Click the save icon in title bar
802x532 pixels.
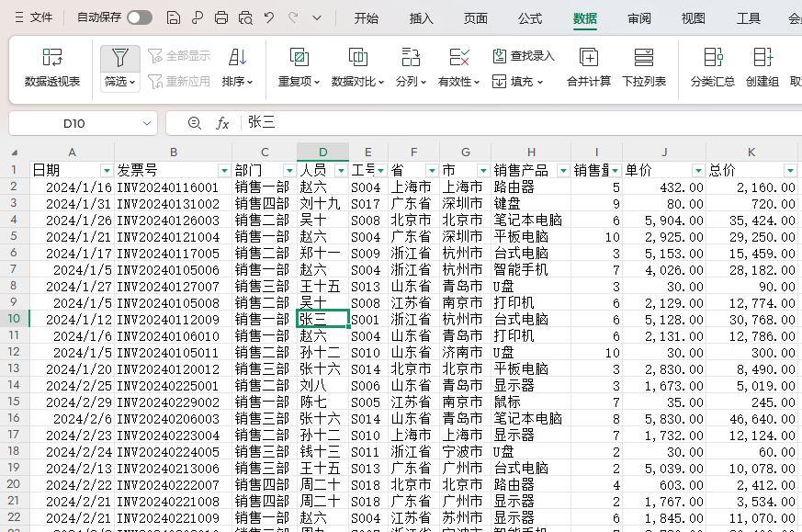pos(174,17)
